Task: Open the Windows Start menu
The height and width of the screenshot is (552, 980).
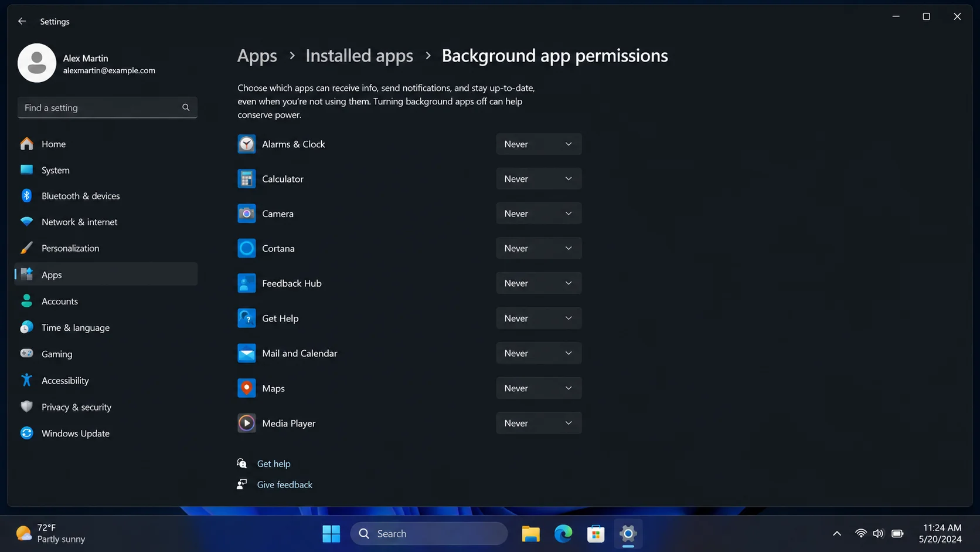Action: click(x=331, y=533)
